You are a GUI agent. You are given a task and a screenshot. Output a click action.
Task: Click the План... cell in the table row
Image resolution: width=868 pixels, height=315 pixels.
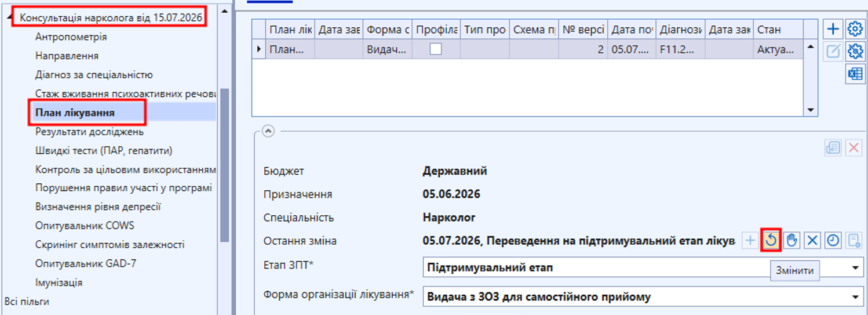tap(290, 50)
